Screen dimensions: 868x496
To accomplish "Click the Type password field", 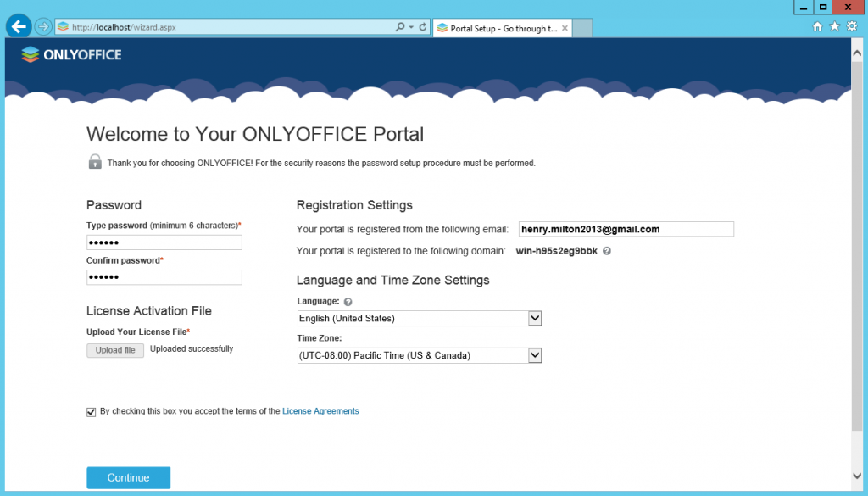I will (x=164, y=242).
